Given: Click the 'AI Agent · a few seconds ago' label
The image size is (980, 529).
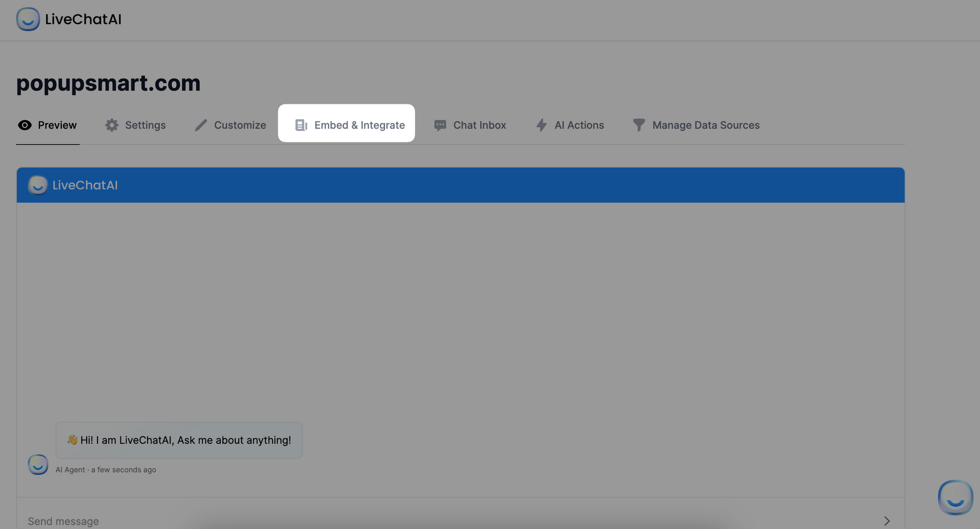Looking at the screenshot, I should [x=106, y=470].
